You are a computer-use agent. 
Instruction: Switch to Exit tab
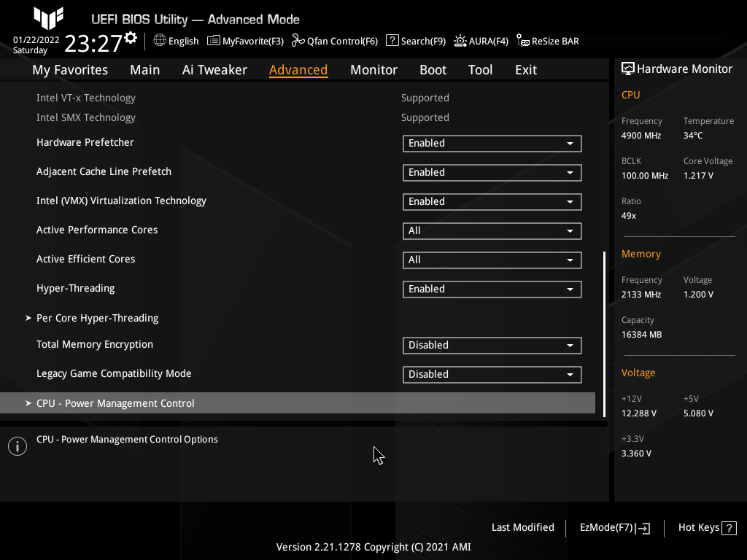(x=526, y=70)
